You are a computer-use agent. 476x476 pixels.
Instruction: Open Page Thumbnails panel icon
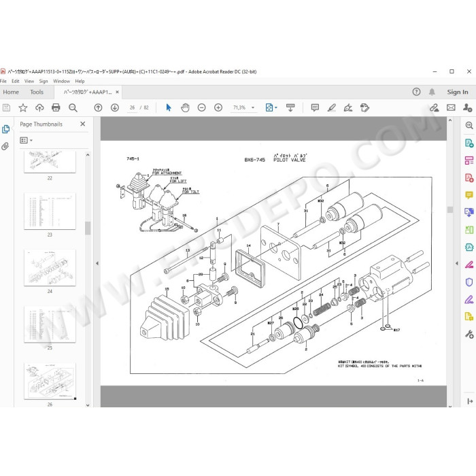(x=5, y=129)
